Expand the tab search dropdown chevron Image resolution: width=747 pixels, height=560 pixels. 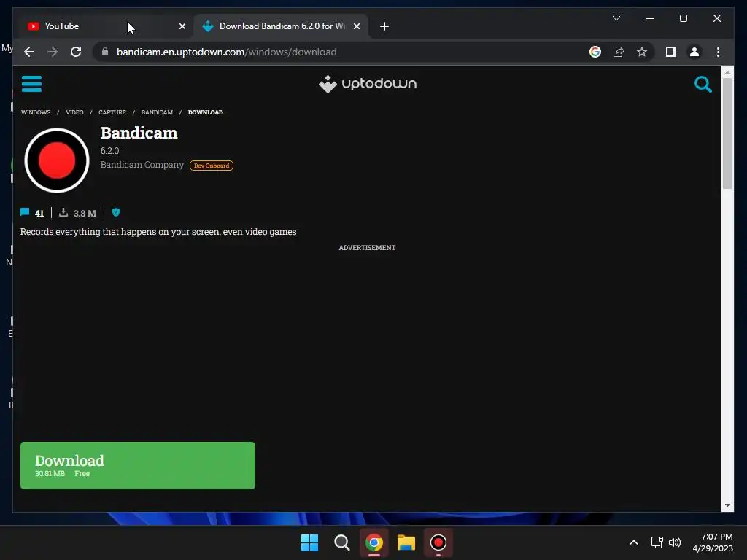616,18
